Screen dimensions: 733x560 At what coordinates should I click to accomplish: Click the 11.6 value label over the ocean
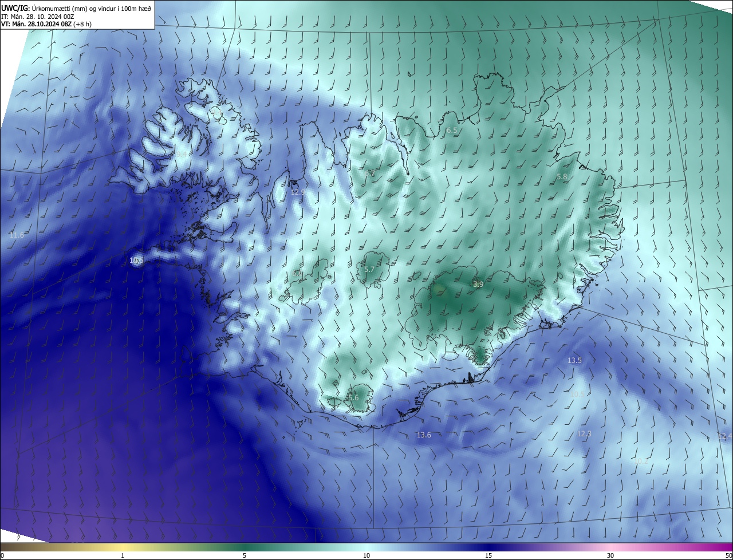point(17,235)
